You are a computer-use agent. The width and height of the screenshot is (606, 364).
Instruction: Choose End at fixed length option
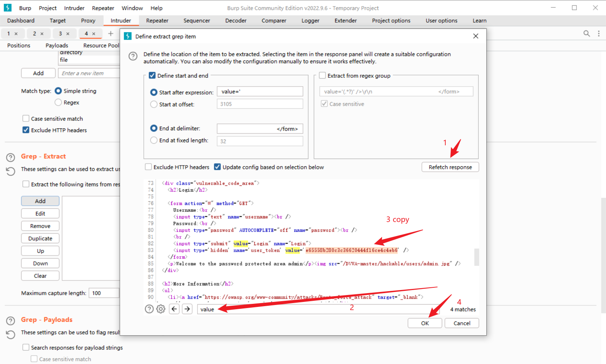(x=154, y=141)
